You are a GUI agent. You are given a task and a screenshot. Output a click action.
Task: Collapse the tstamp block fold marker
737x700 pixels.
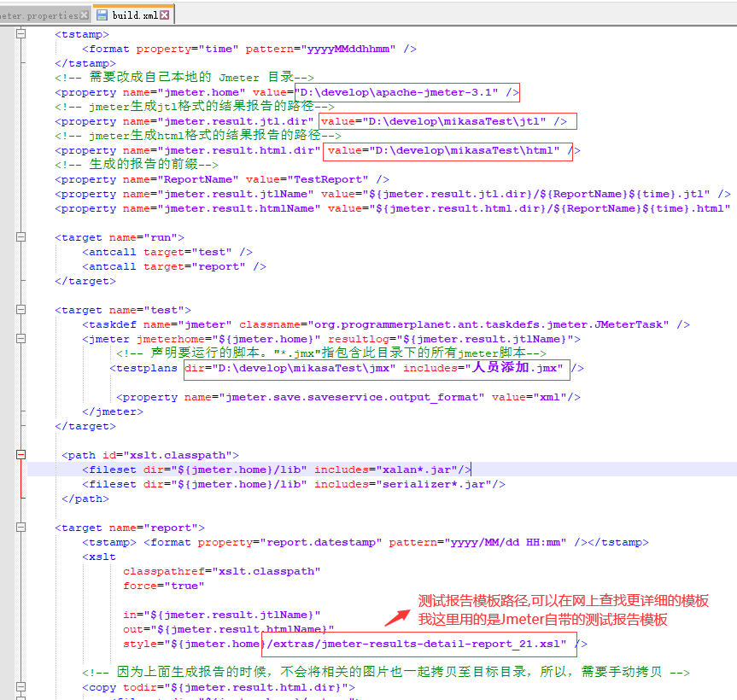[x=20, y=34]
